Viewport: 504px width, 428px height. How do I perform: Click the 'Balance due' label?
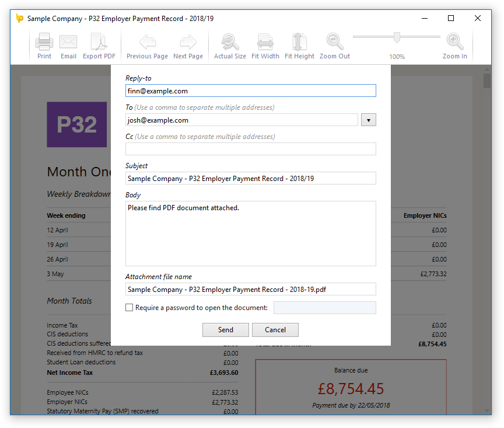351,370
